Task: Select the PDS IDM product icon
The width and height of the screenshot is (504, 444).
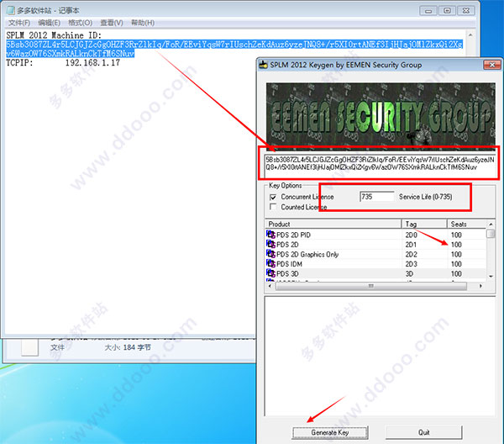Action: (x=270, y=263)
